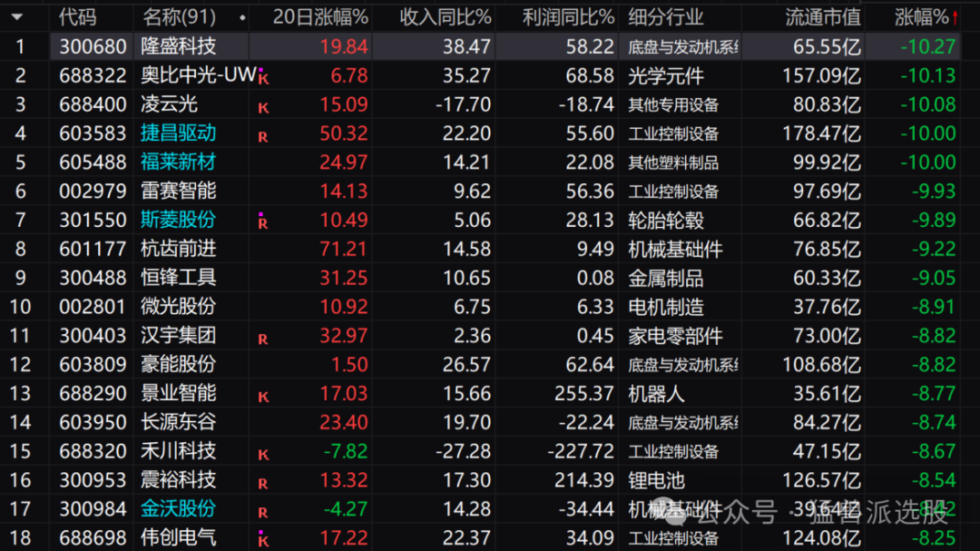Click profit growth value -227.72
The width and height of the screenshot is (980, 551).
tap(582, 451)
